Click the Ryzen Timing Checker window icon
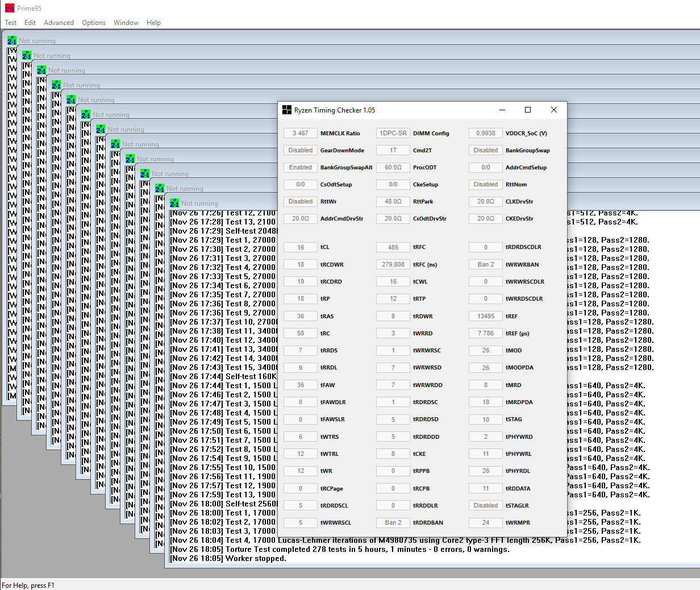This screenshot has width=700, height=590. coord(287,110)
